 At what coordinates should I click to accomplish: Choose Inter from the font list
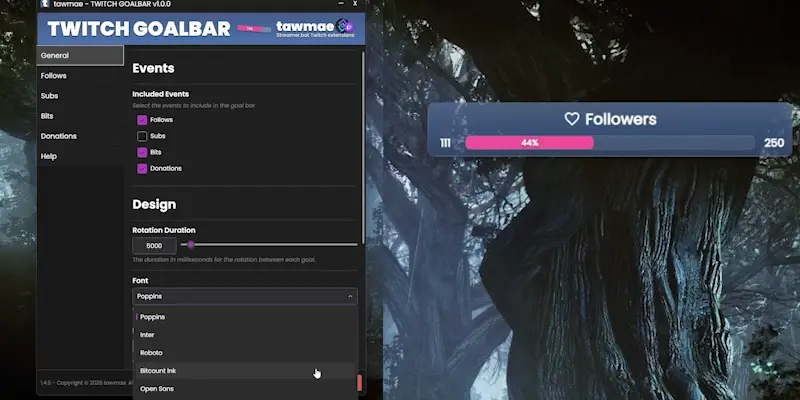(245, 335)
